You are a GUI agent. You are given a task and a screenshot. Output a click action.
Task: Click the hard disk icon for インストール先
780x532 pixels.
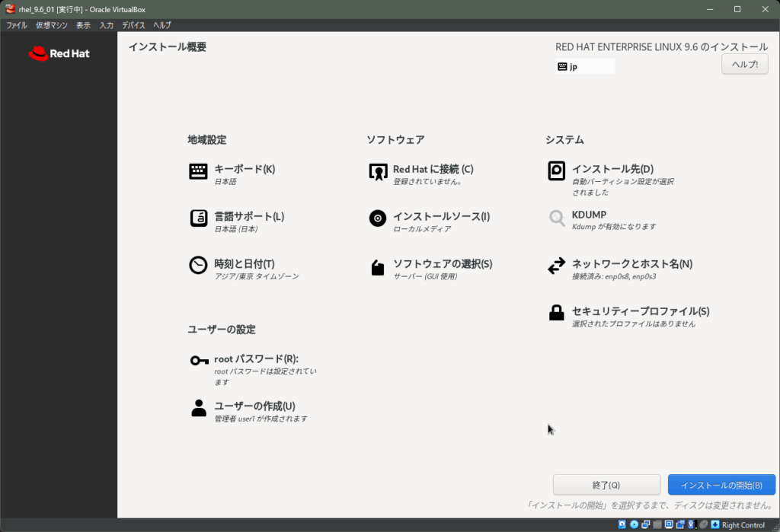(x=556, y=170)
